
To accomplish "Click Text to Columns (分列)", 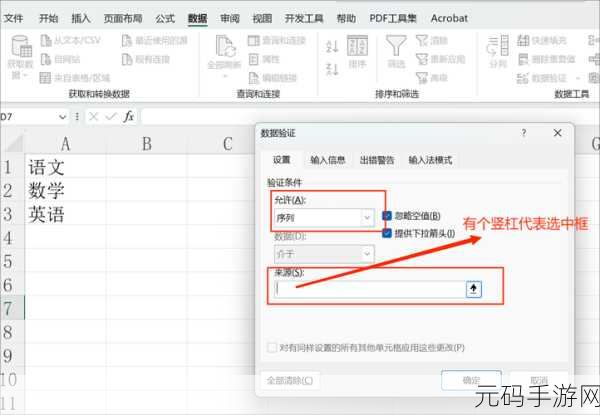I will pyautogui.click(x=498, y=52).
